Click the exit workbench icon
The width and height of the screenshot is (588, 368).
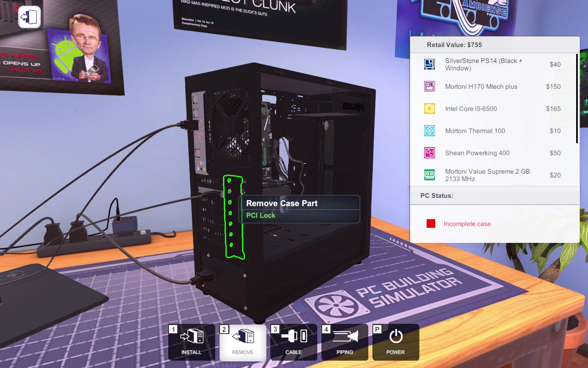click(29, 17)
